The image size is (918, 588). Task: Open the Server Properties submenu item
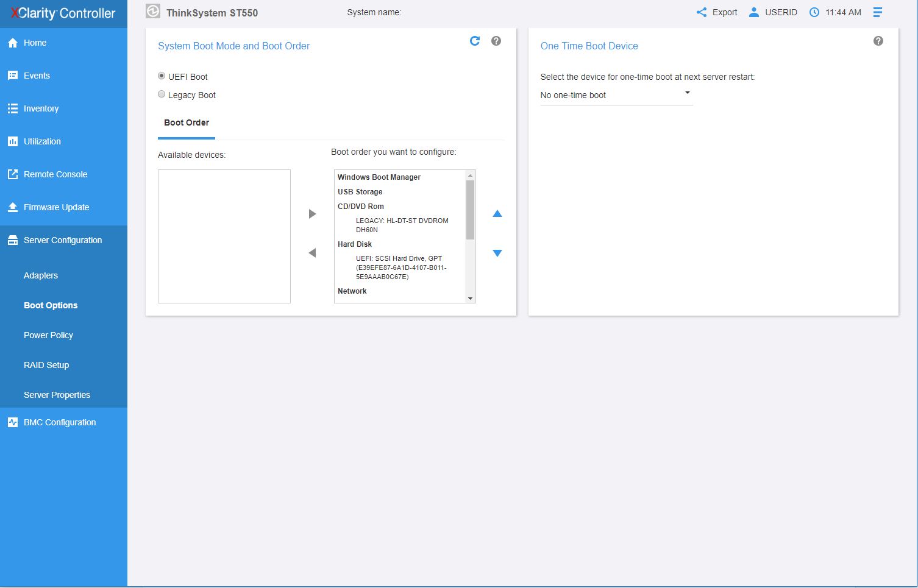57,395
